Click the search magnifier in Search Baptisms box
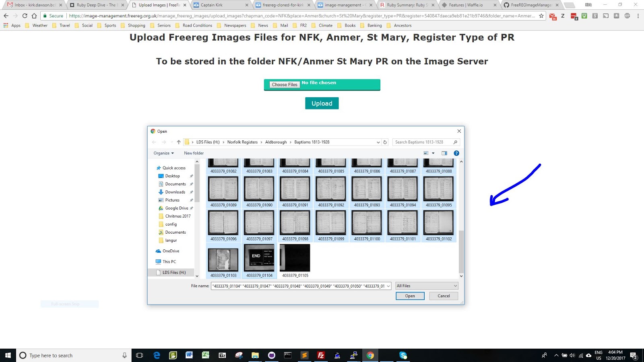The image size is (644, 362). pyautogui.click(x=455, y=142)
